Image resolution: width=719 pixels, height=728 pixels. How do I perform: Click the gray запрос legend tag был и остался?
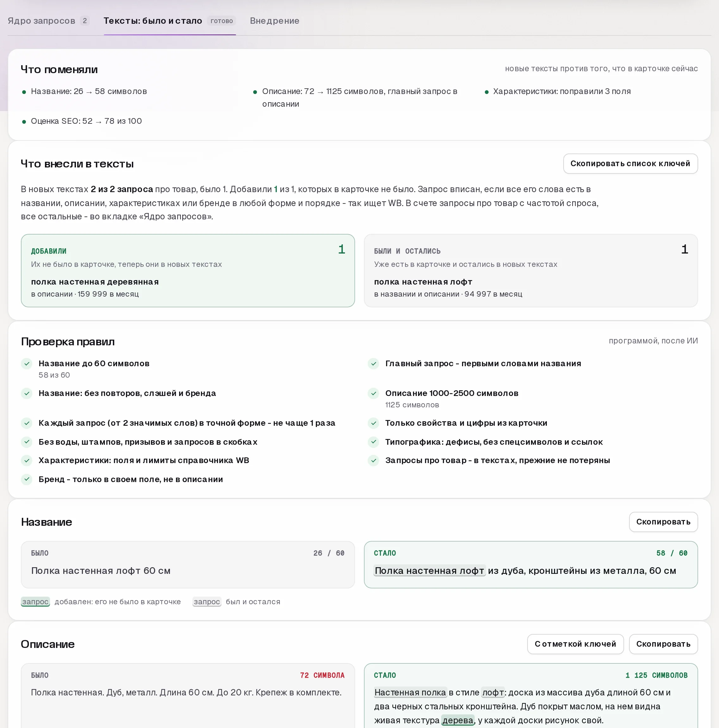[x=207, y=602]
